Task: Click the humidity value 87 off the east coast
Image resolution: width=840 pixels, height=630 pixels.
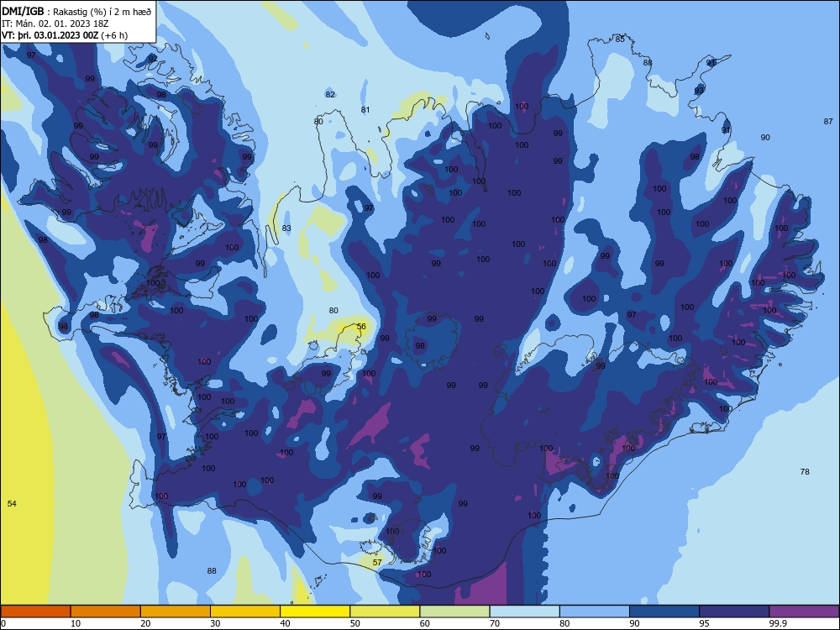Action: [x=828, y=122]
